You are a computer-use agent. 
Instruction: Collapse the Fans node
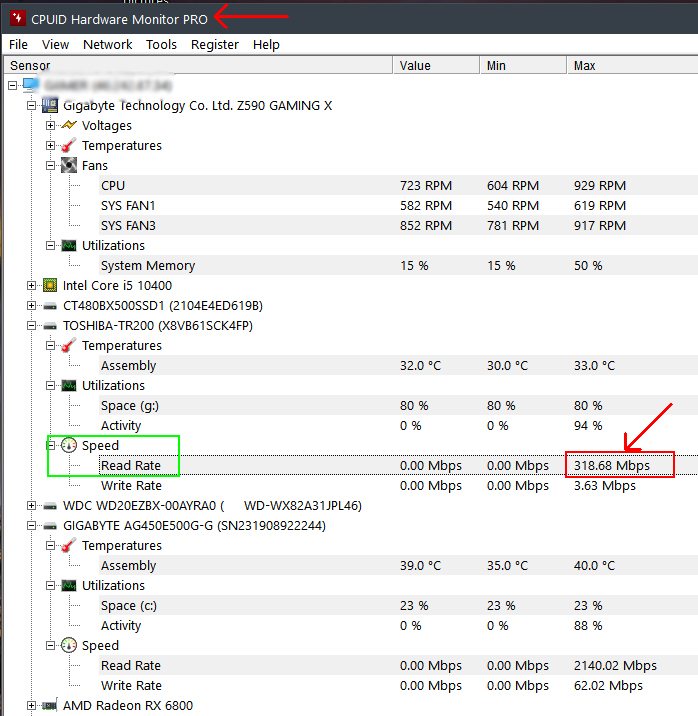coord(50,165)
